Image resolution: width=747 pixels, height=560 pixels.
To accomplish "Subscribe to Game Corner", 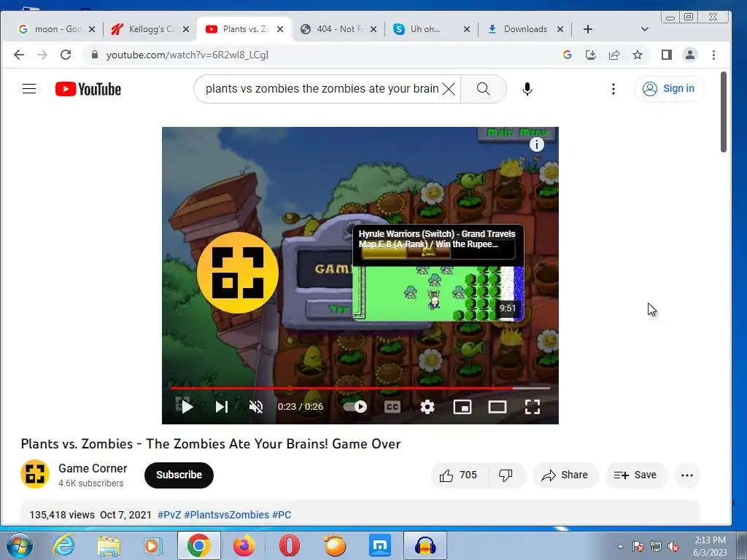I will (179, 475).
